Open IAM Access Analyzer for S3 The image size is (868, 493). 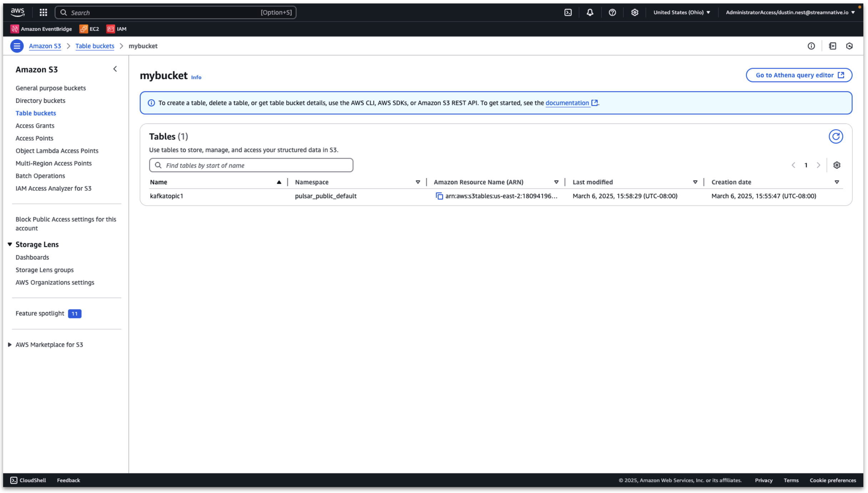coord(54,188)
